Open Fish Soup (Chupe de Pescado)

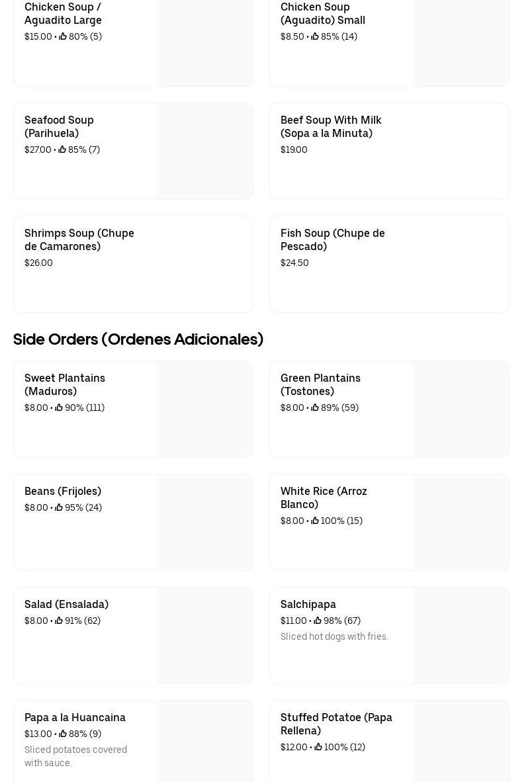click(x=332, y=239)
